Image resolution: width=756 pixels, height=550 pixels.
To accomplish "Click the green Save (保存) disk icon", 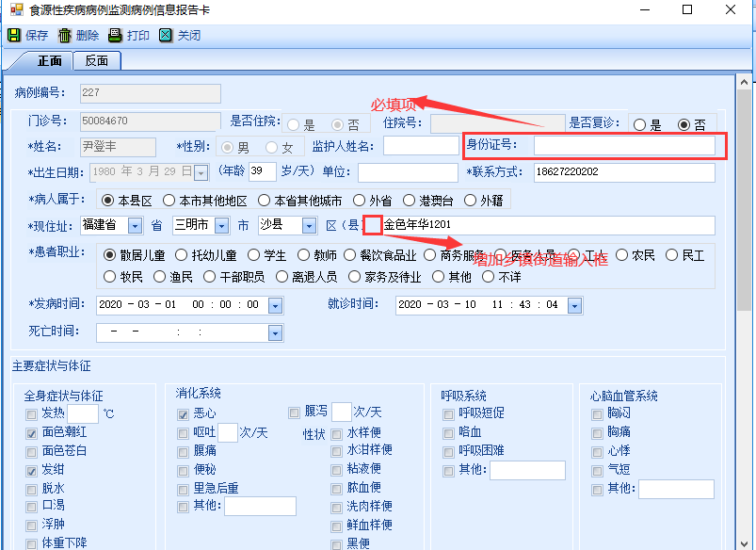I will (x=14, y=35).
